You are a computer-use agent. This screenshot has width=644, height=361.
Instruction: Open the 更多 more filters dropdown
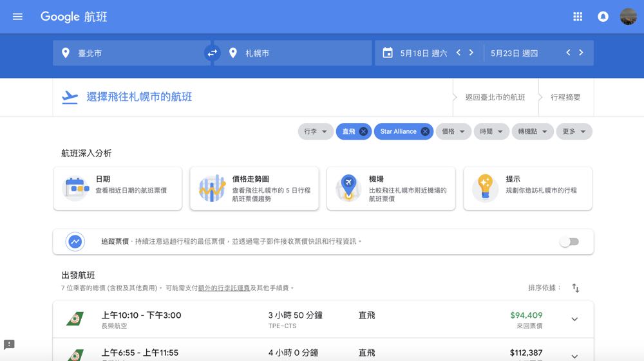(x=574, y=131)
